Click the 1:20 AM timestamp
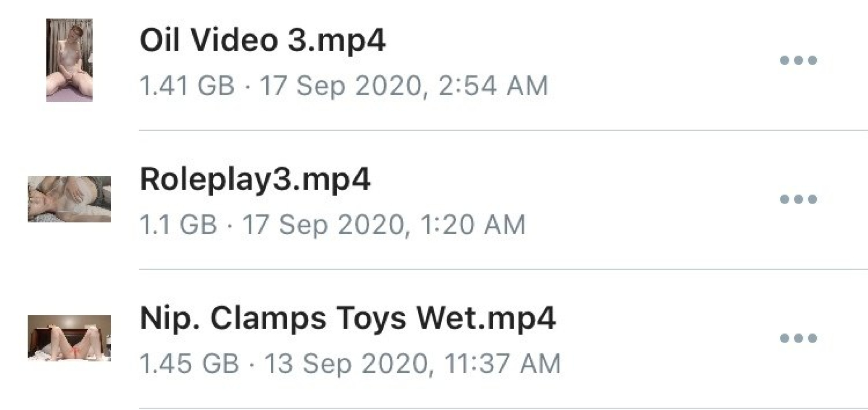The width and height of the screenshot is (868, 410). (x=473, y=224)
